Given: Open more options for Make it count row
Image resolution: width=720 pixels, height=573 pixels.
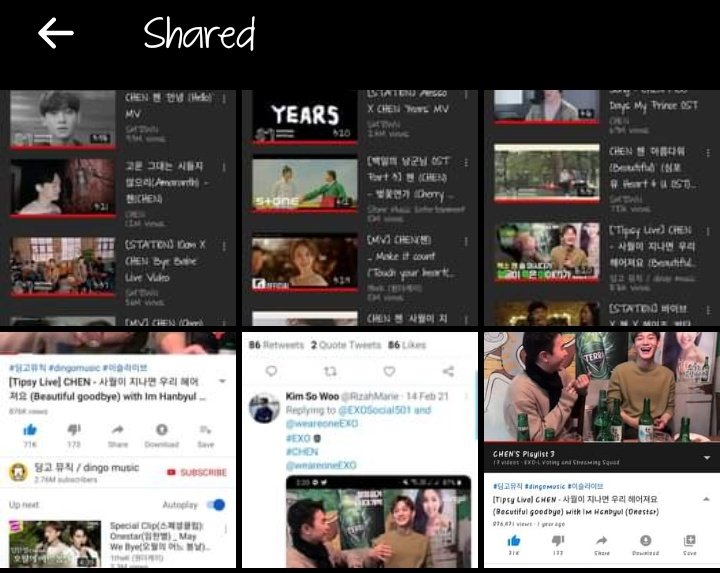Looking at the screenshot, I should click(x=466, y=242).
